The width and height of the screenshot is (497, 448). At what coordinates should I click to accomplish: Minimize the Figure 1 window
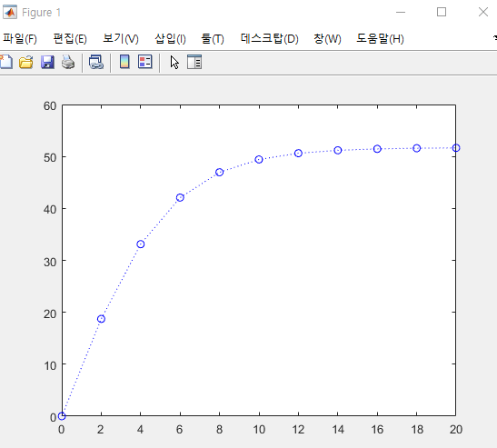[x=401, y=13]
